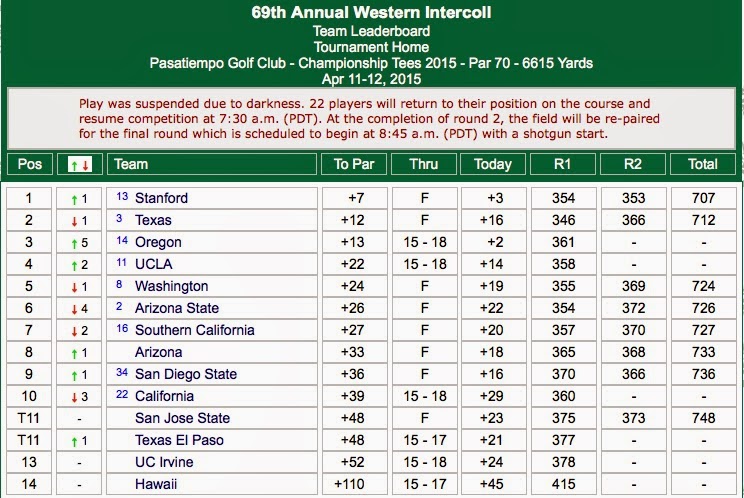Click the Today column header
Screen dimensions: 744x498
click(493, 164)
